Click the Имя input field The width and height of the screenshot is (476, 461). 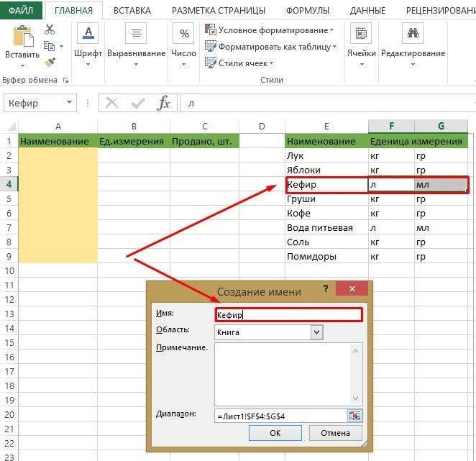click(288, 315)
